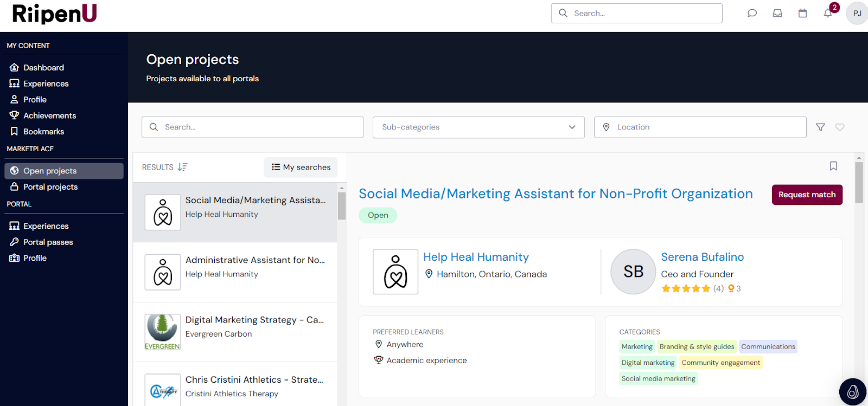Click the project detail panel scrollbar
868x406 pixels.
pyautogui.click(x=859, y=183)
